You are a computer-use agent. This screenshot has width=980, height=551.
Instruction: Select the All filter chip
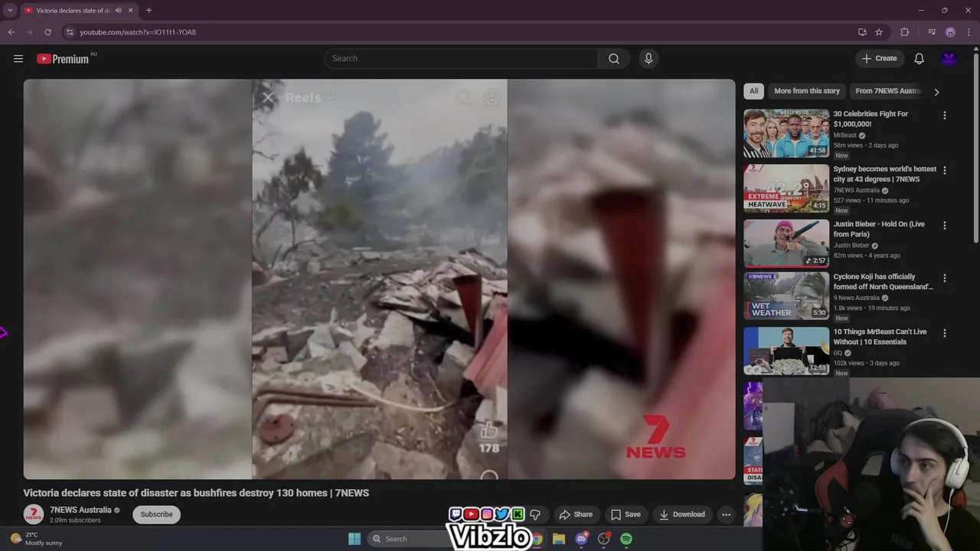753,91
